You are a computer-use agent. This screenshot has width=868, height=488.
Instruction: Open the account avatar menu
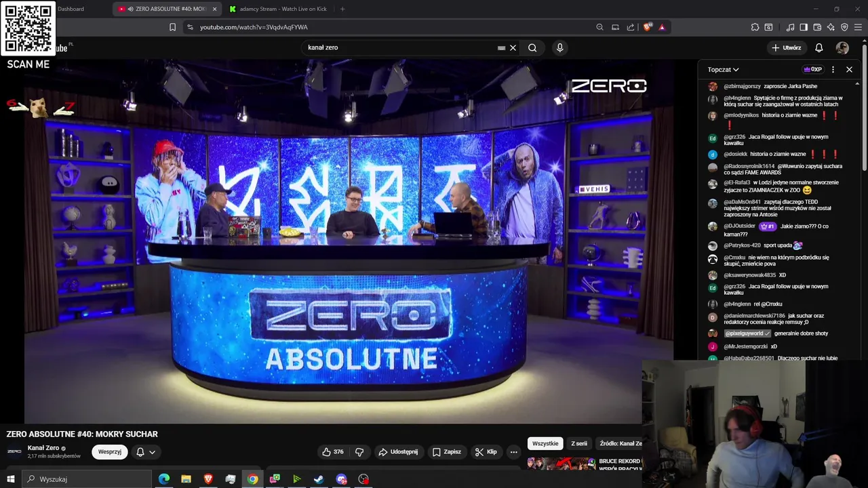pyautogui.click(x=842, y=47)
